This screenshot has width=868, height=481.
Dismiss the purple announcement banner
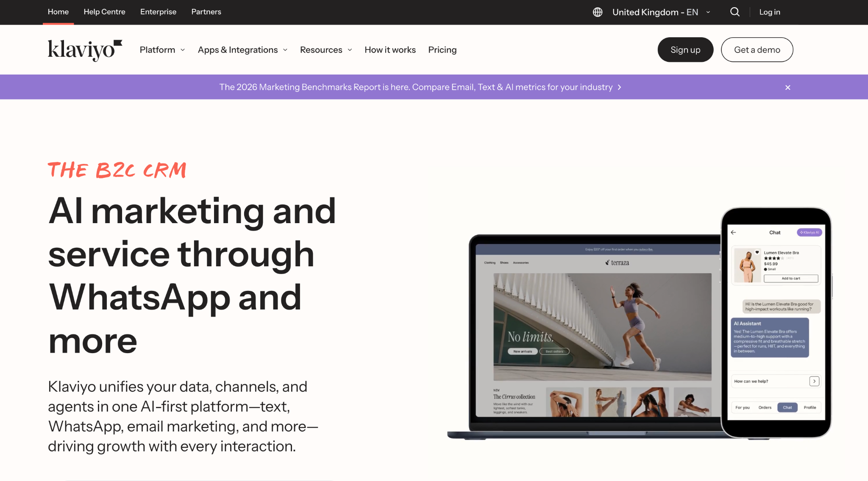pos(787,87)
